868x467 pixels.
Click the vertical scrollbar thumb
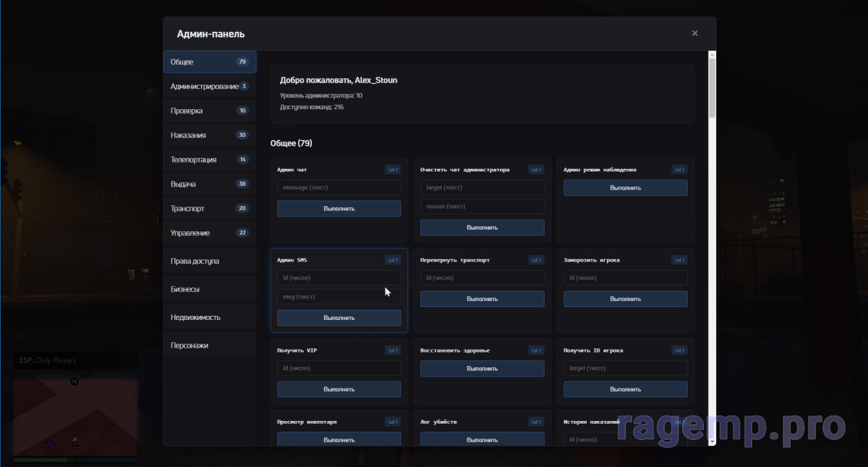(x=712, y=88)
